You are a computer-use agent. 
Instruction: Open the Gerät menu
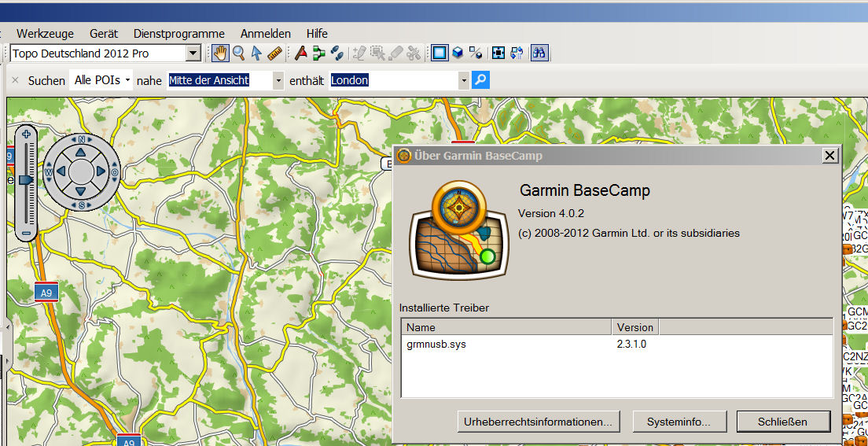(x=104, y=34)
